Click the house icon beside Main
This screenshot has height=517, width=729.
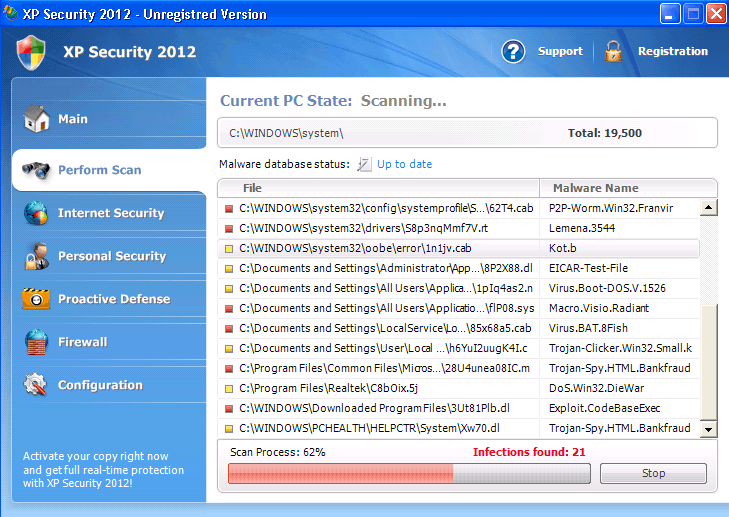click(37, 119)
